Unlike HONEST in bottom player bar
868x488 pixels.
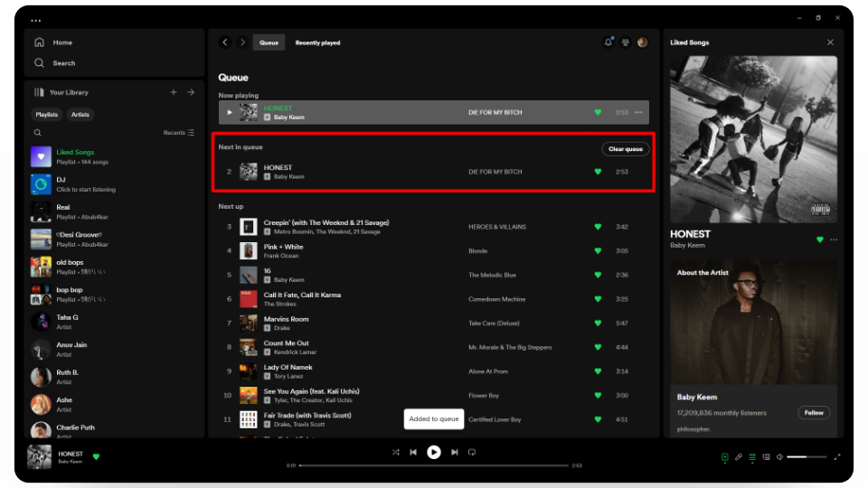coord(97,457)
